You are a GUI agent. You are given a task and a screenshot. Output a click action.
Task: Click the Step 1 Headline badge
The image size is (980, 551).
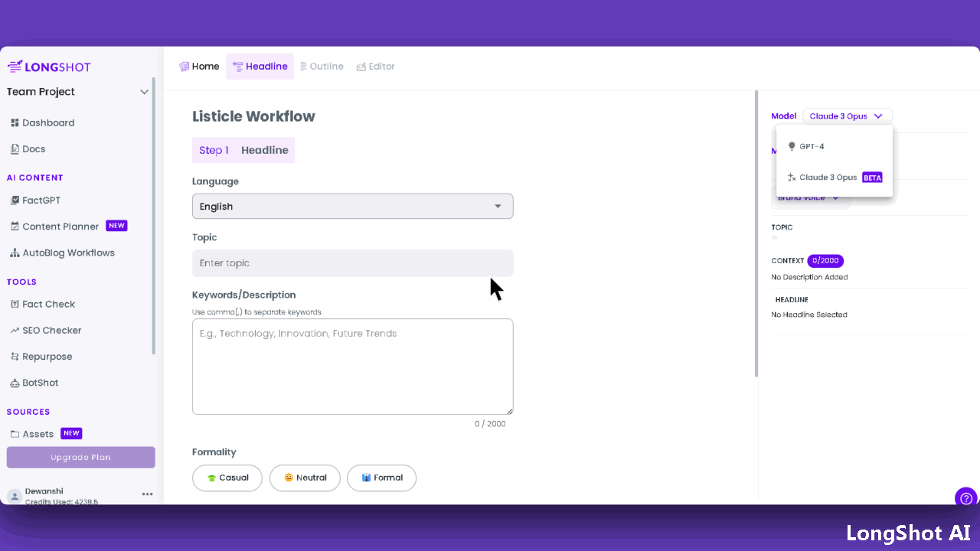coord(243,150)
